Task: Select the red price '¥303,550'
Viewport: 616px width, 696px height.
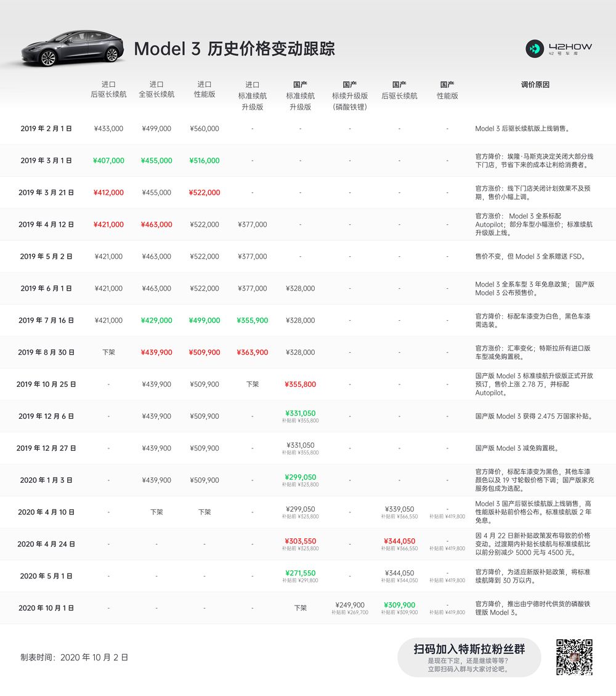Action: (x=300, y=541)
